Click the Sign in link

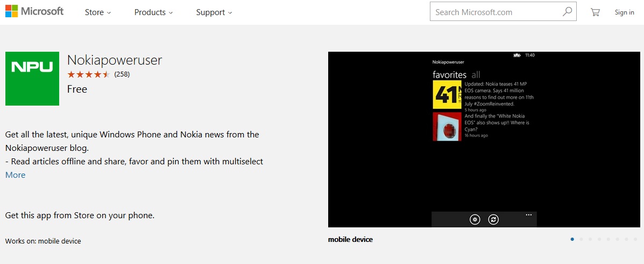click(624, 12)
